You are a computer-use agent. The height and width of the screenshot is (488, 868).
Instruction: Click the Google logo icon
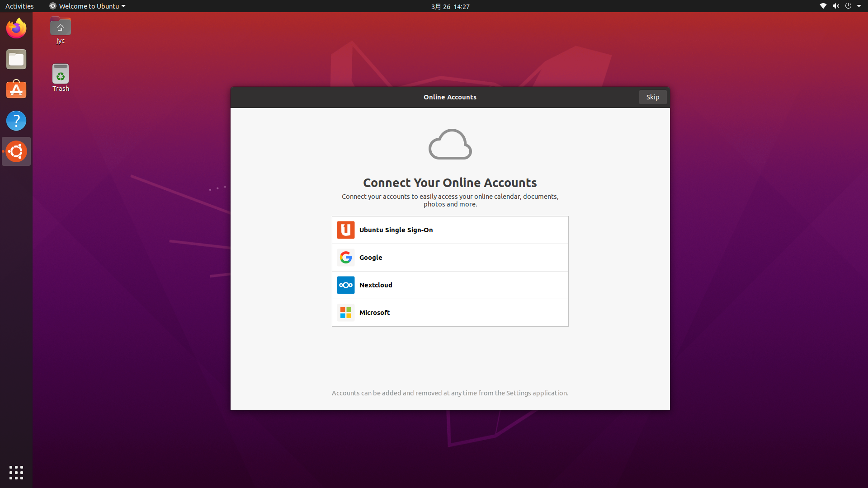point(345,258)
